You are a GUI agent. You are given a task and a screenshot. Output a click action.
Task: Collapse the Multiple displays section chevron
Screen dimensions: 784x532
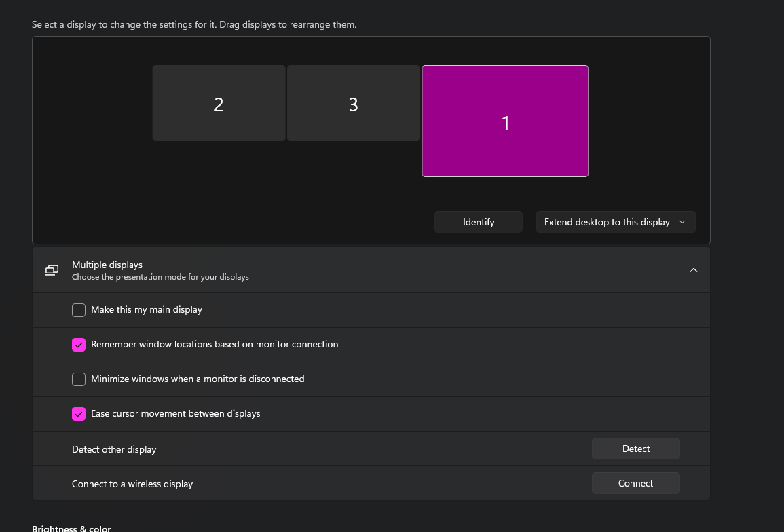pos(694,270)
